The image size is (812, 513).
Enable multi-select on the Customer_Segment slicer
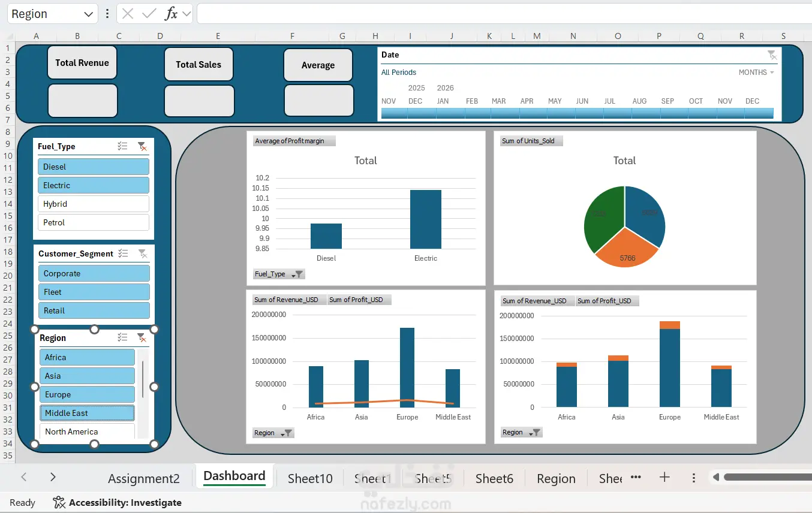123,254
